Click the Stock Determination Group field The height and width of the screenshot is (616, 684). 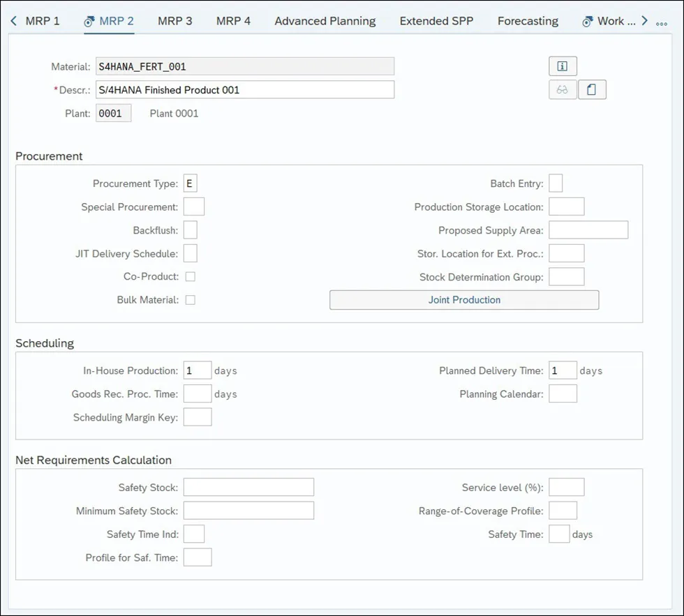coord(566,277)
